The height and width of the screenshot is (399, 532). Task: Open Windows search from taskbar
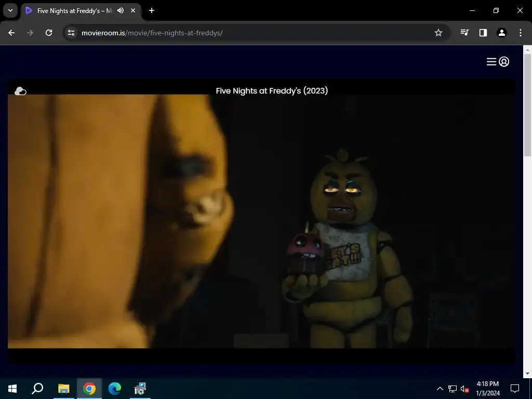point(37,389)
